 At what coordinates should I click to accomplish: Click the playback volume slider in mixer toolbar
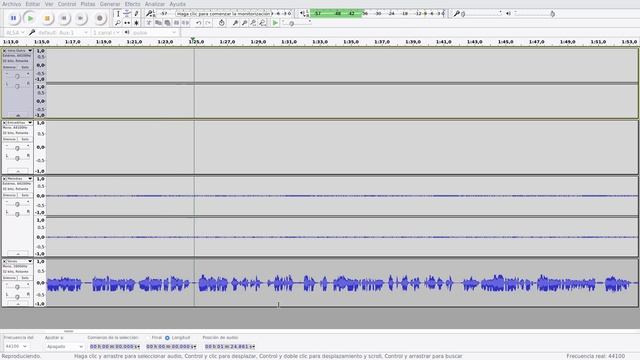[x=534, y=13]
